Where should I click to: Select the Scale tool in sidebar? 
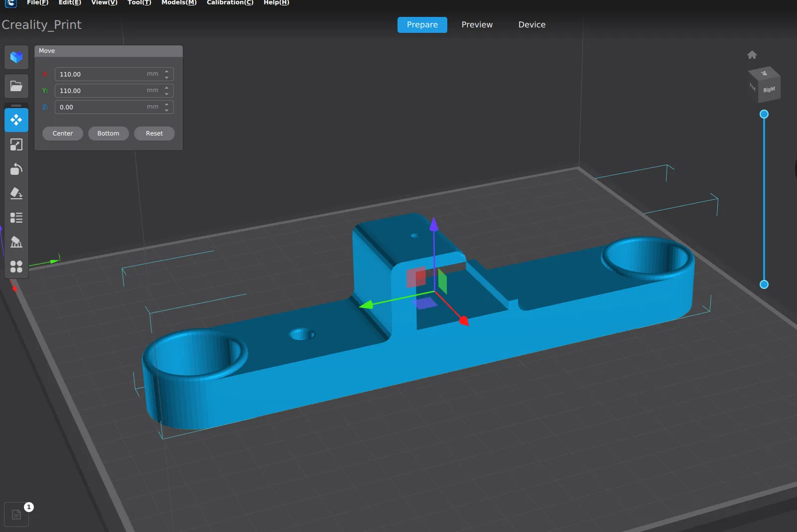click(16, 144)
